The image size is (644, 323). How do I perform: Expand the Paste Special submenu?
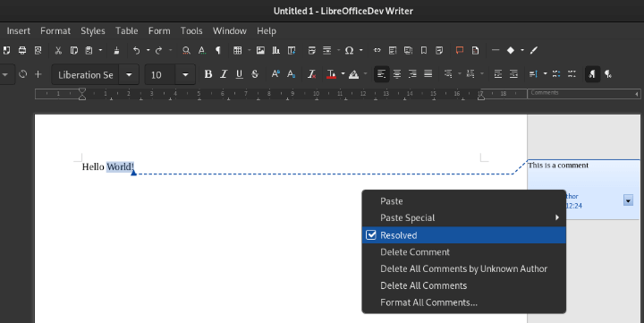tap(463, 217)
